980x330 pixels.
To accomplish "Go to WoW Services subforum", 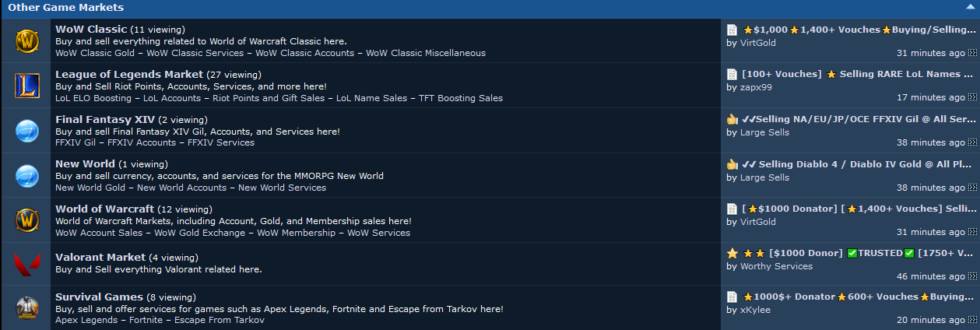I will coord(378,233).
